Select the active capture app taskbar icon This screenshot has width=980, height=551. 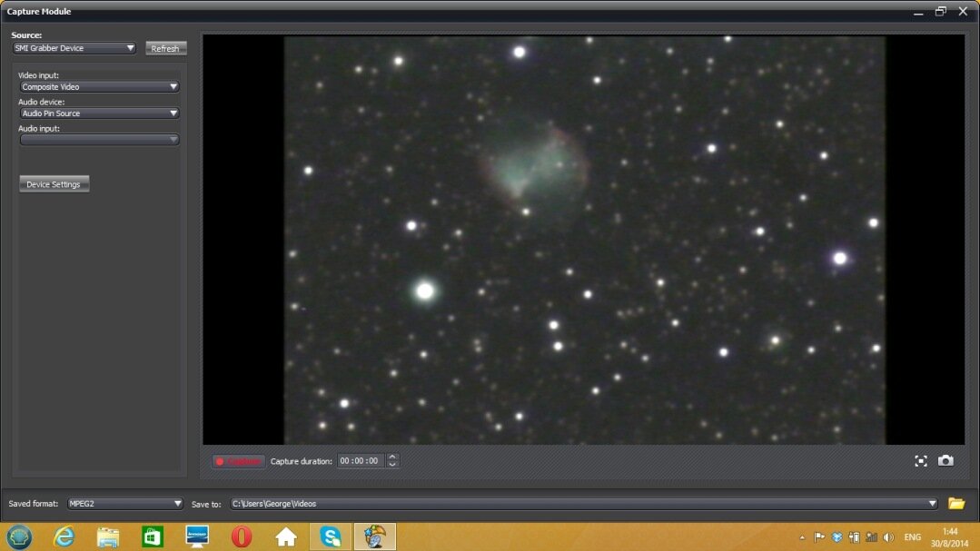(x=375, y=536)
